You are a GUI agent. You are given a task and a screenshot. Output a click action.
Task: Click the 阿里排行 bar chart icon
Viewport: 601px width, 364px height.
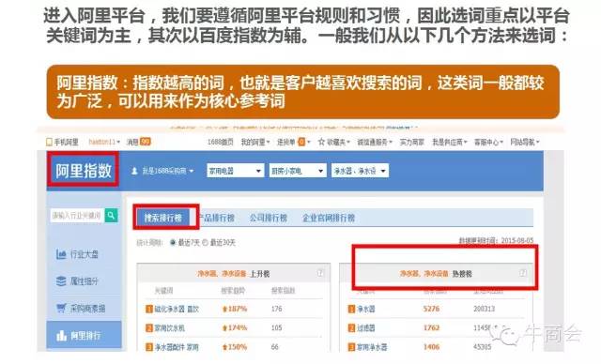point(61,336)
